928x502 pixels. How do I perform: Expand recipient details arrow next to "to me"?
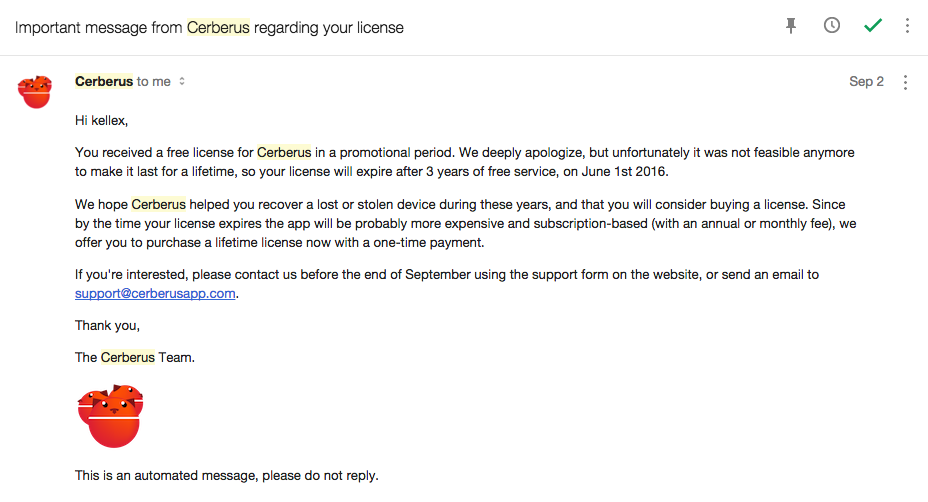[182, 82]
